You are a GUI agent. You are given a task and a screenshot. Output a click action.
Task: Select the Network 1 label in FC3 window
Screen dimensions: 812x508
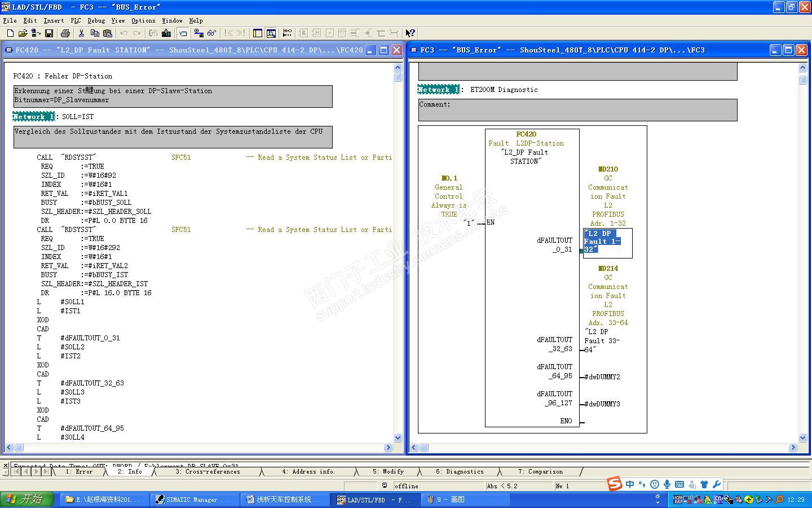coord(439,90)
